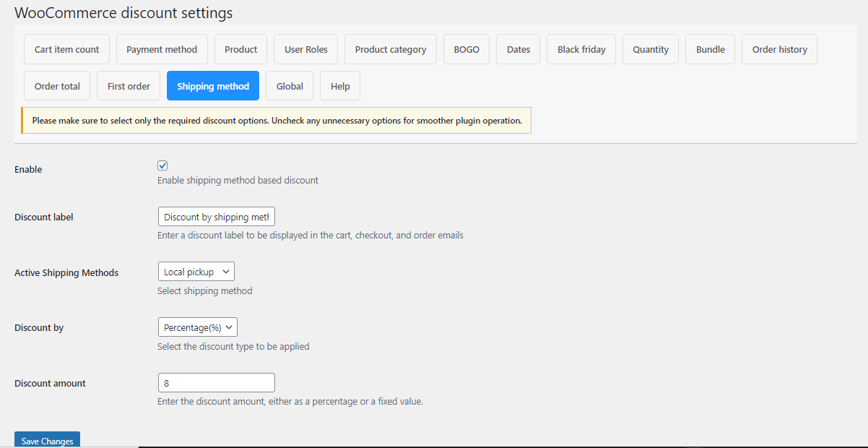Open the Product category discount settings
Image resolution: width=868 pixels, height=448 pixels.
point(390,48)
